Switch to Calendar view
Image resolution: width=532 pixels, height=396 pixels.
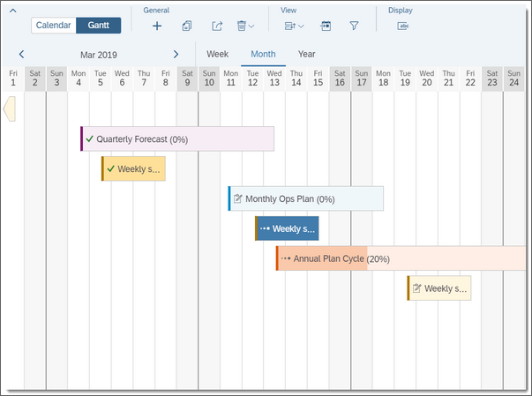click(53, 26)
